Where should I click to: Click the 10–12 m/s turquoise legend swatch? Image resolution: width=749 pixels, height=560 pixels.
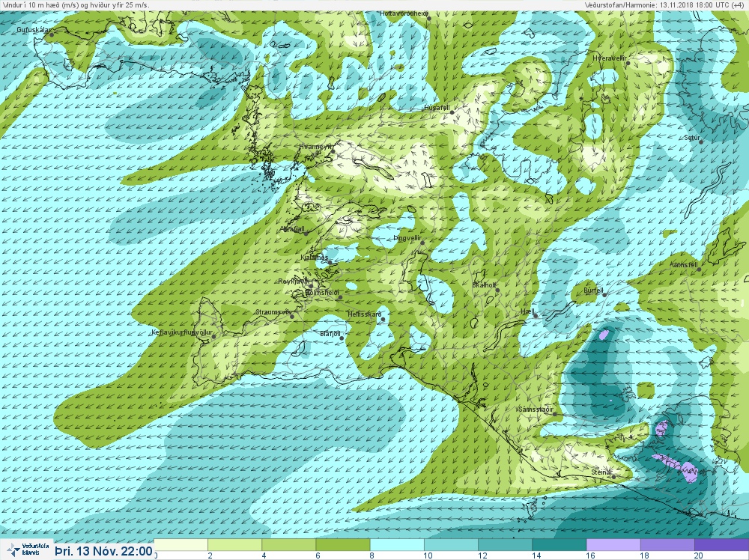451,545
